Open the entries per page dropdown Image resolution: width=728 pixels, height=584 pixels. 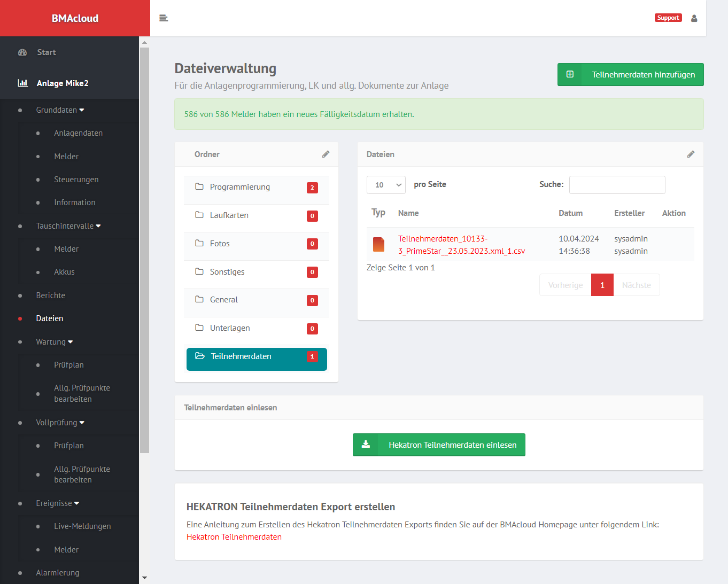pos(386,185)
